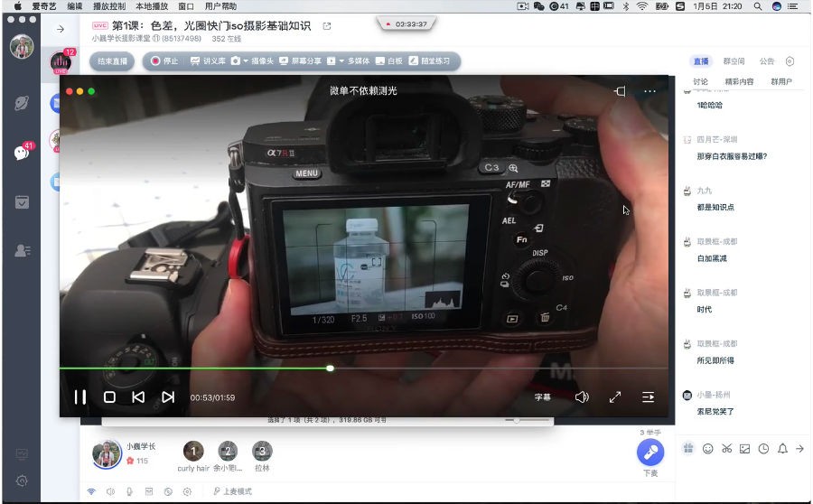Viewport: 813px width, 504px height.
Task: Click the recording timer 03:33:37 pill
Action: click(406, 23)
